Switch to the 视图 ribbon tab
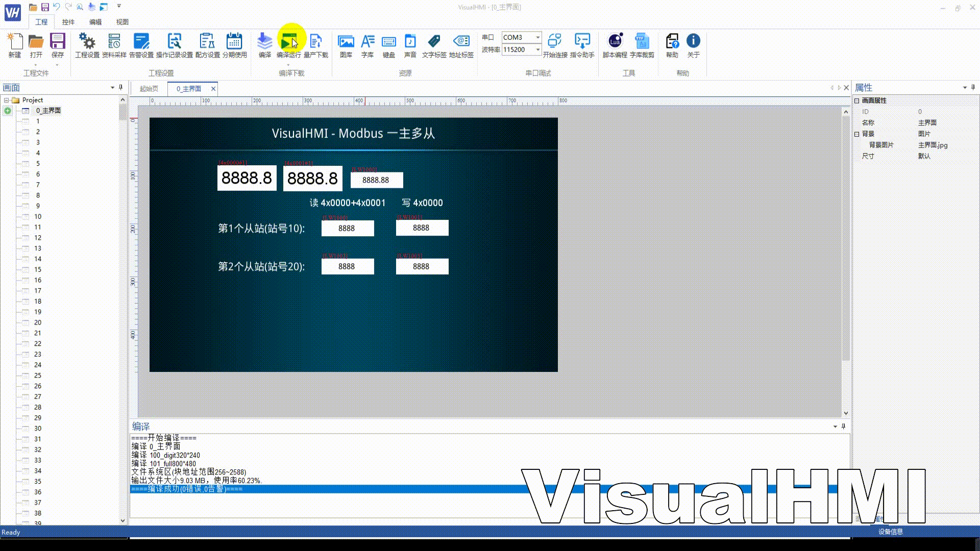 (122, 22)
